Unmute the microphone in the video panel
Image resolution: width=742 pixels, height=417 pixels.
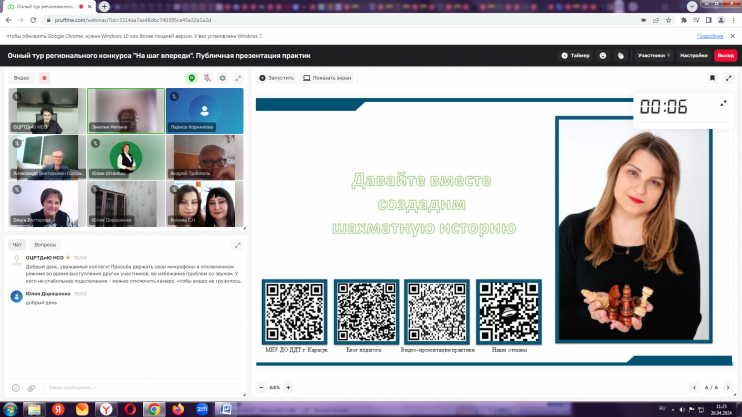point(207,77)
